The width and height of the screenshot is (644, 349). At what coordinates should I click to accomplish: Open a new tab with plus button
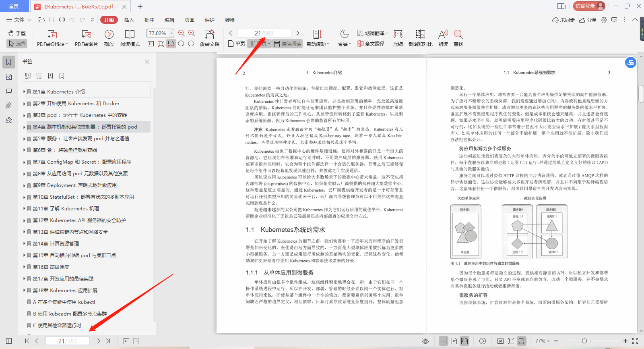pyautogui.click(x=140, y=6)
